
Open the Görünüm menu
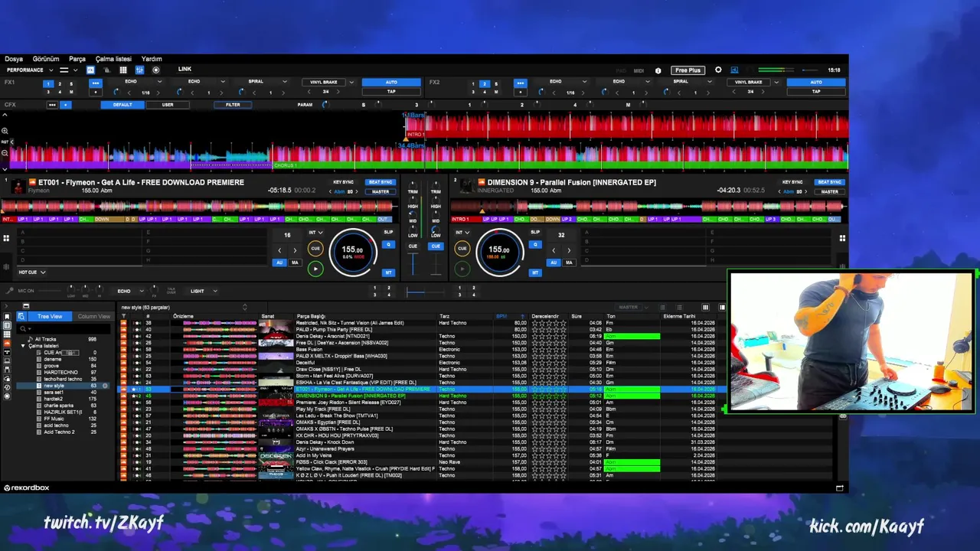46,59
